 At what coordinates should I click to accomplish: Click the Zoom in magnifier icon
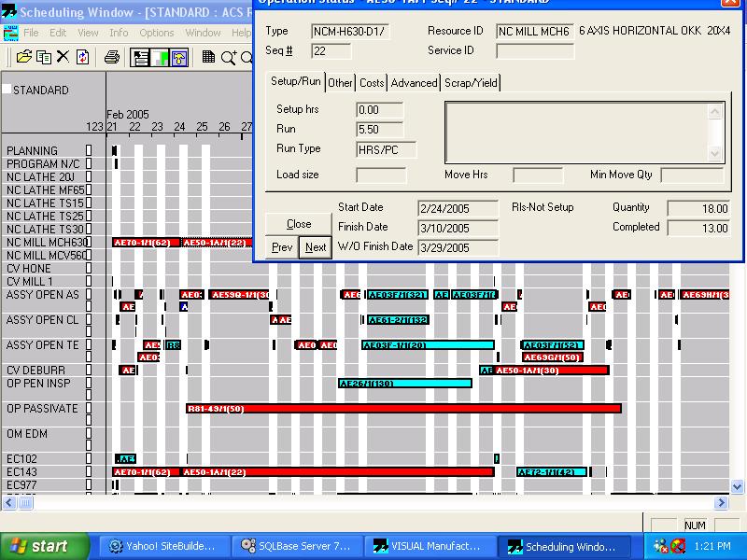click(230, 58)
